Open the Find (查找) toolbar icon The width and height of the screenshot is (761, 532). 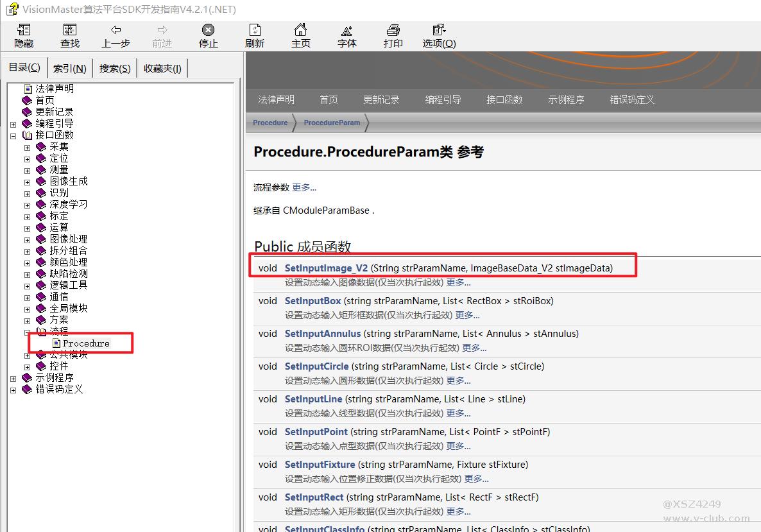coord(70,30)
